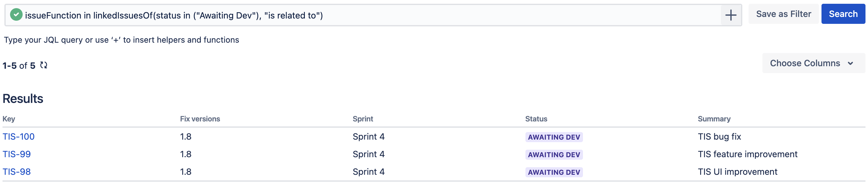The height and width of the screenshot is (187, 868).
Task: Click the 'TIS bug fix' summary text
Action: point(719,136)
